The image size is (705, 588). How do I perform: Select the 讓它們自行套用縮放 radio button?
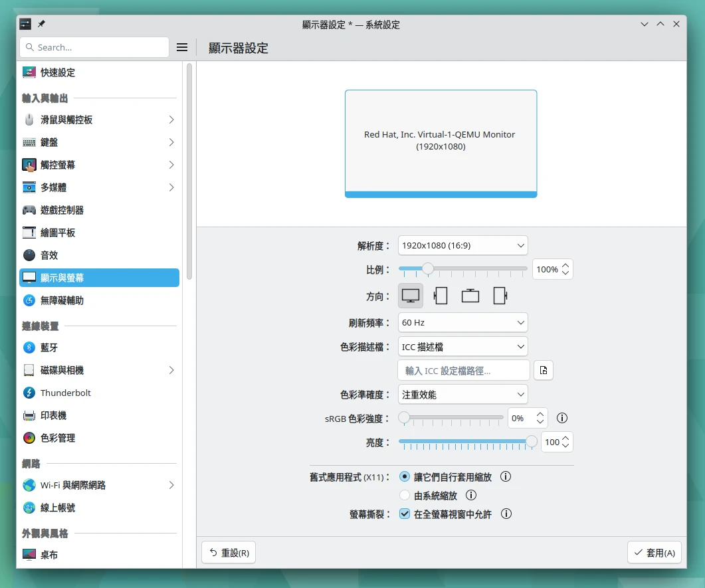[x=405, y=476]
